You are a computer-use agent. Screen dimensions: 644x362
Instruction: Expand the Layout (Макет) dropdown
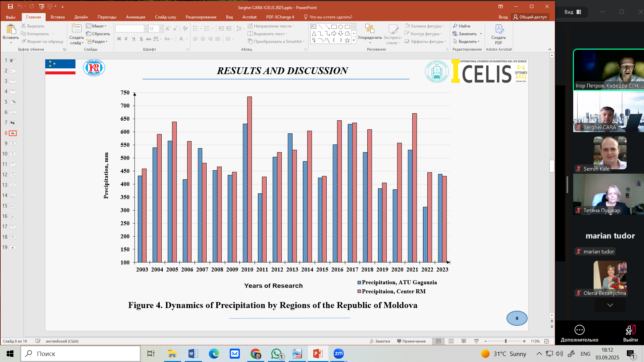tap(97, 26)
